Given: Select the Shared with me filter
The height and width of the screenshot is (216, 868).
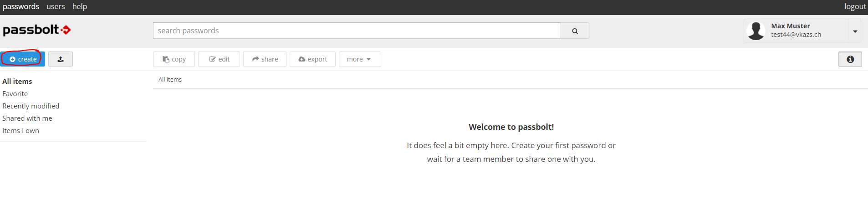Looking at the screenshot, I should click(x=27, y=118).
